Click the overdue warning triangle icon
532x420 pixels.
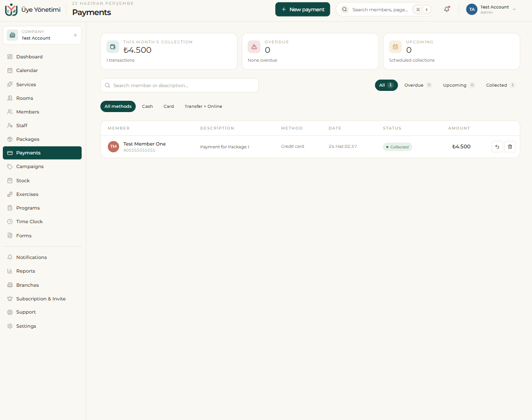254,47
